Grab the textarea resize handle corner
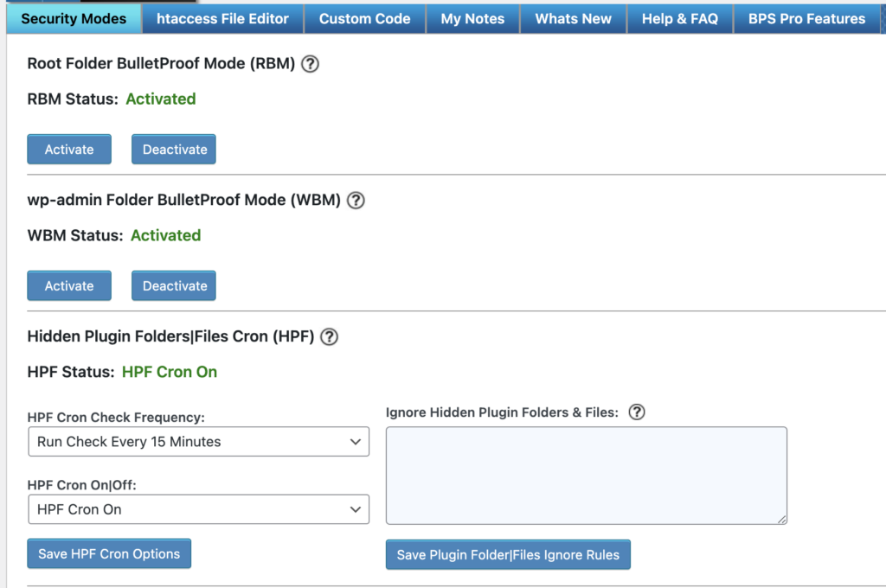 pyautogui.click(x=782, y=520)
